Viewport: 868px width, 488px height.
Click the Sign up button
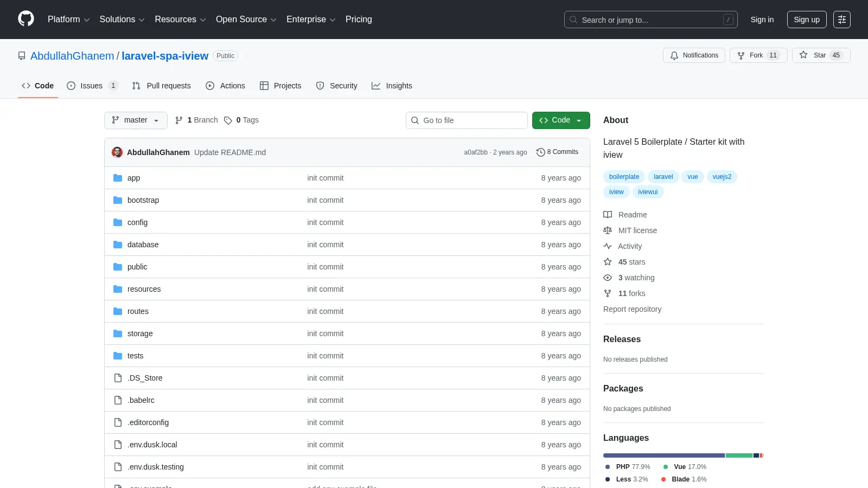point(807,20)
